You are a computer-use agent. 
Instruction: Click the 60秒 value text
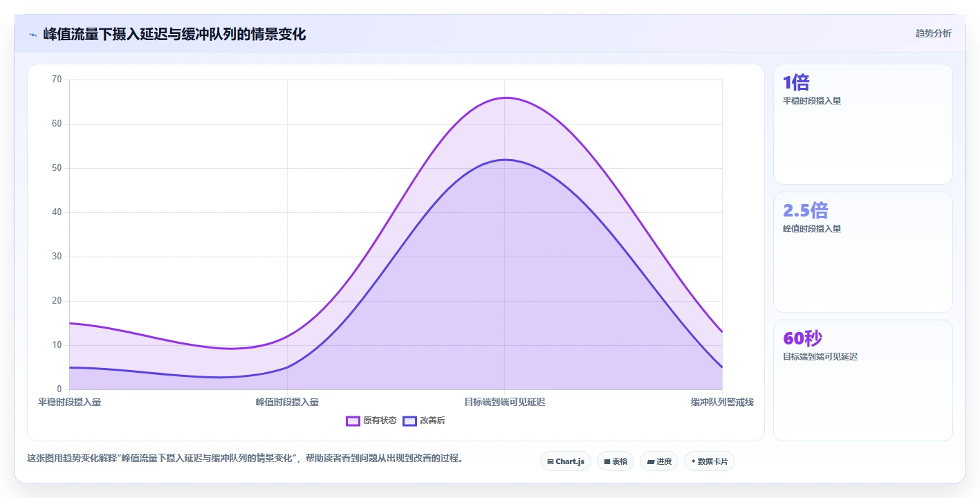[802, 338]
